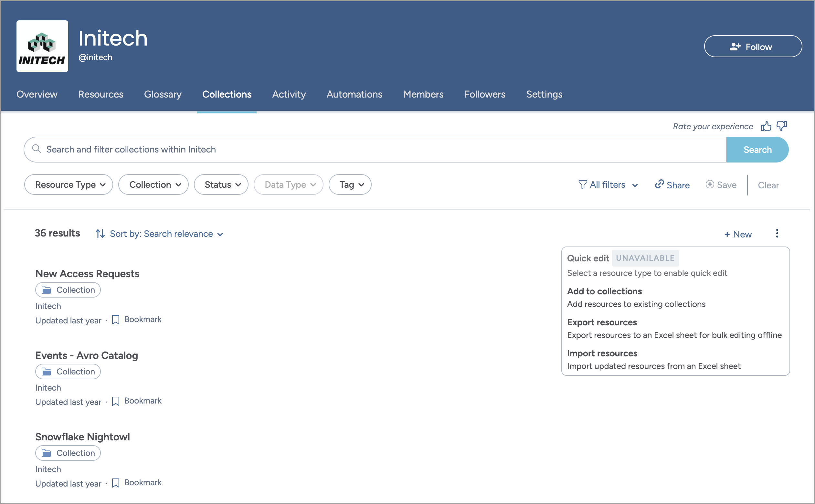Expand the Resource Type dropdown filter
815x504 pixels.
click(69, 184)
